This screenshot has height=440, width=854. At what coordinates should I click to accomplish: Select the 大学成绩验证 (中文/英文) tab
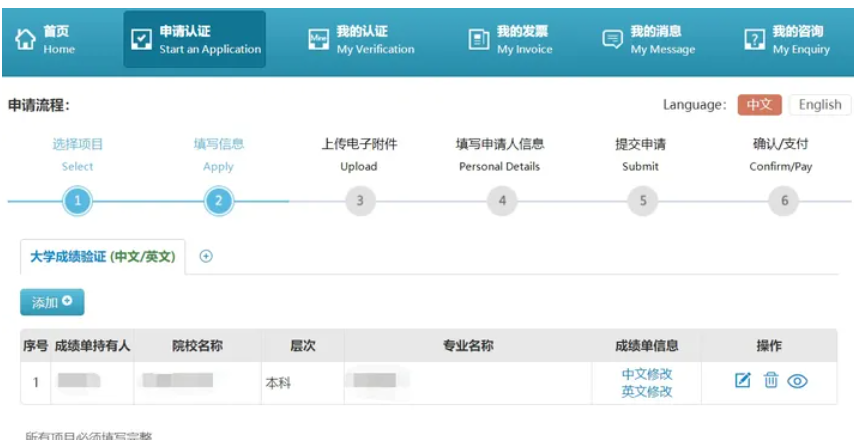click(103, 257)
